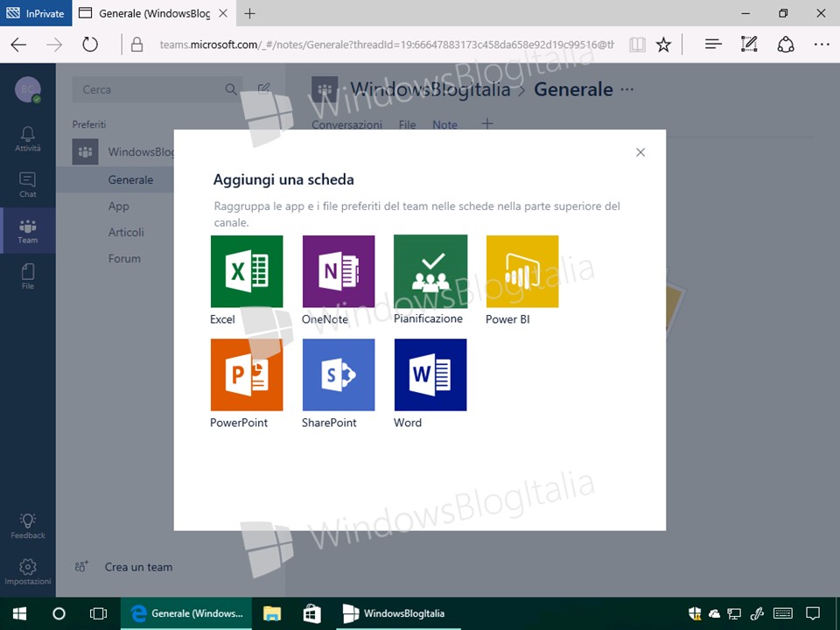The image size is (840, 630).
Task: Add page to favorites with star
Action: tap(664, 45)
